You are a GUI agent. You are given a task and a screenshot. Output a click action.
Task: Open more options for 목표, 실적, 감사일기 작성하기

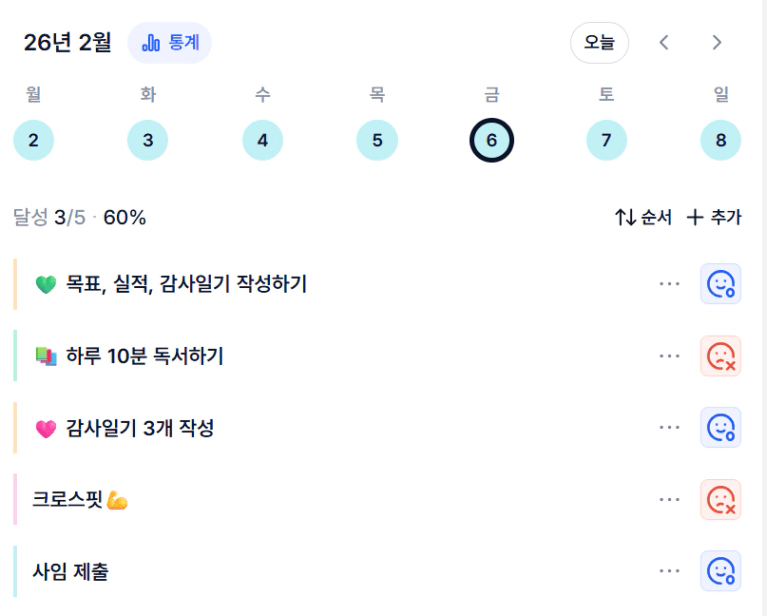[669, 284]
